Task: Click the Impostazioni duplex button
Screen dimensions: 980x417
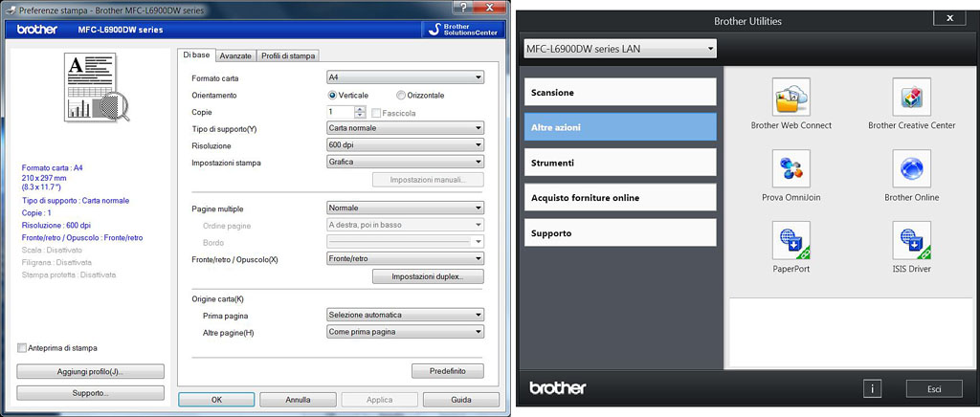Action: [427, 276]
